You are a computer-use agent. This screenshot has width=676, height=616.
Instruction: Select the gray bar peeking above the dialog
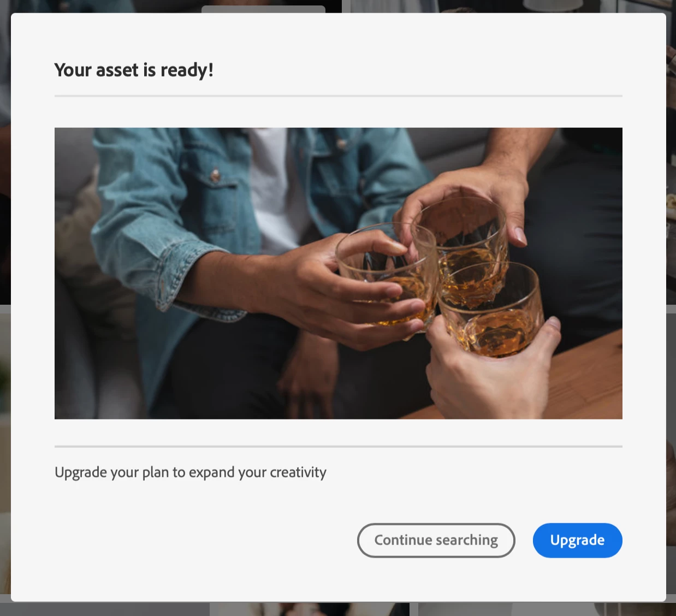pyautogui.click(x=263, y=9)
